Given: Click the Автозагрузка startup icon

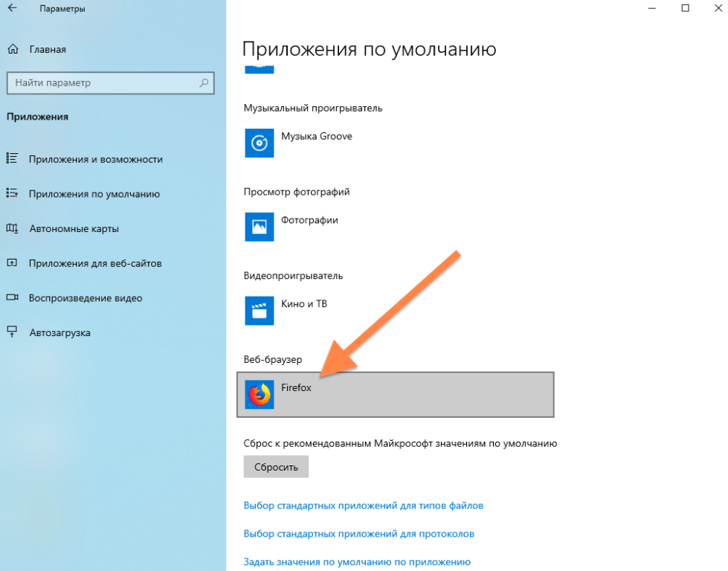Looking at the screenshot, I should pos(12,332).
